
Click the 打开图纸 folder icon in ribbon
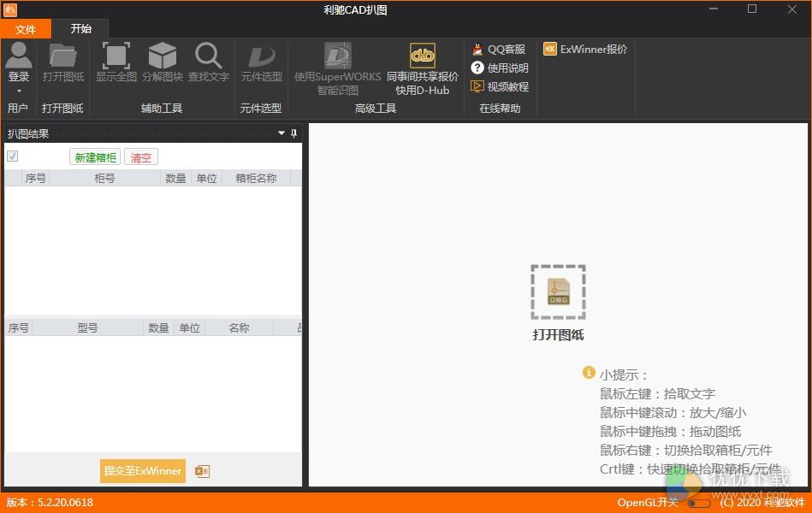click(63, 56)
